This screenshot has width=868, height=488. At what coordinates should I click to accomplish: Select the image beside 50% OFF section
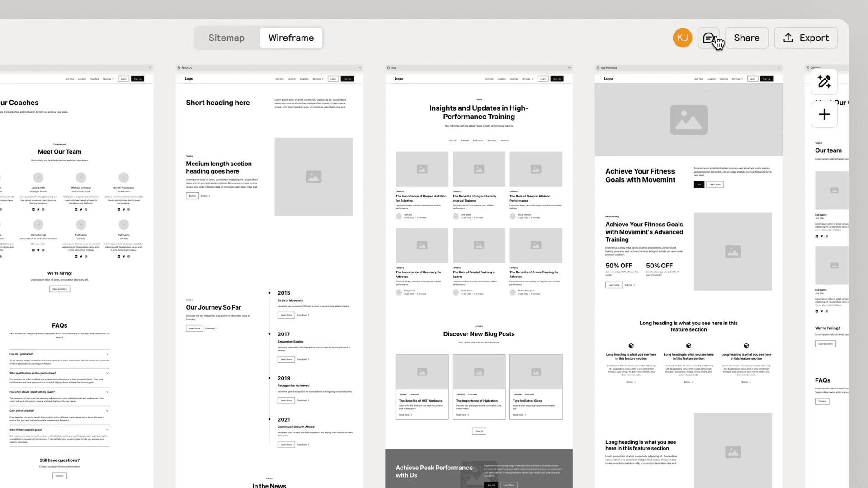click(x=733, y=252)
